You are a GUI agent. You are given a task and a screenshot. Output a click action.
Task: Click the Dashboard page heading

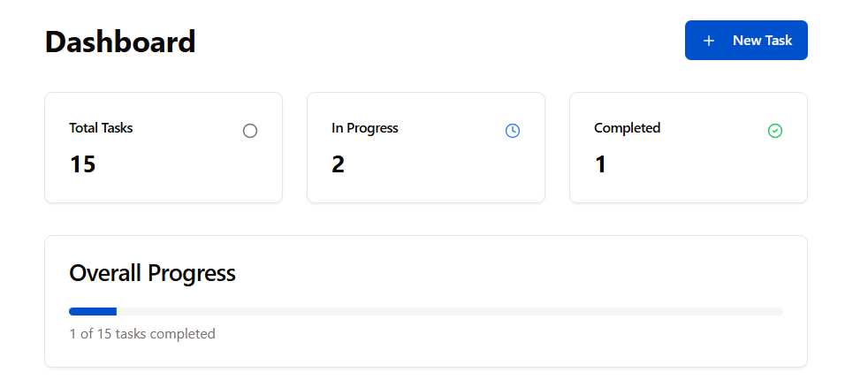point(120,42)
